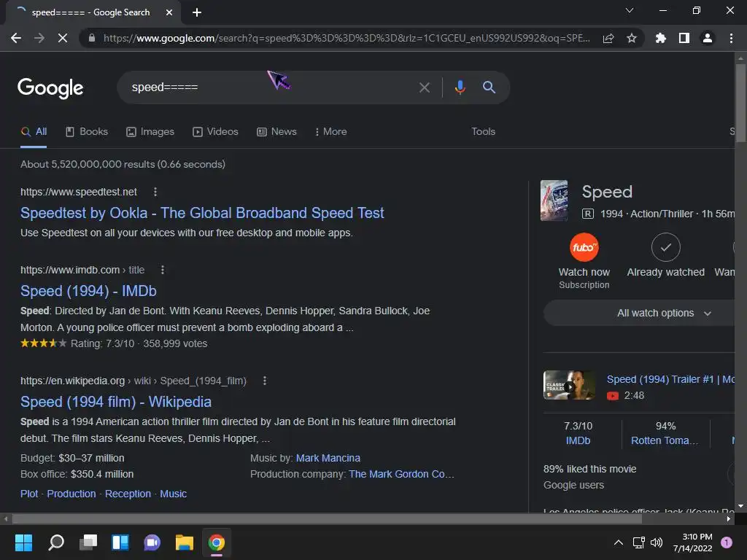The width and height of the screenshot is (747, 560).
Task: Open a new browser tab
Action: 197,12
